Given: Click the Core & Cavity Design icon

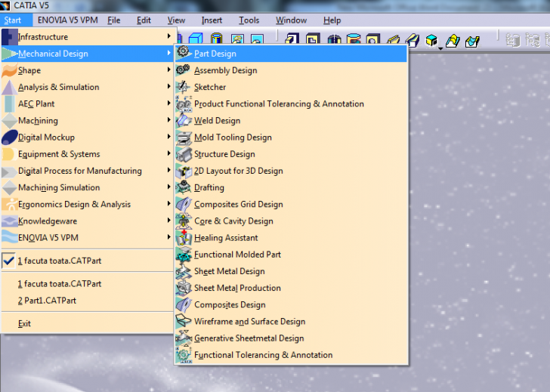Looking at the screenshot, I should click(184, 221).
